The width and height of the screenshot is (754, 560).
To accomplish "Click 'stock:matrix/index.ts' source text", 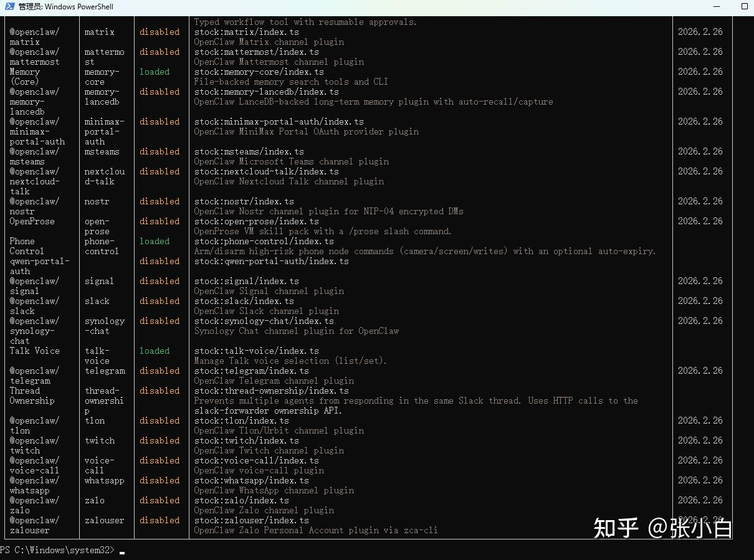I will [247, 32].
